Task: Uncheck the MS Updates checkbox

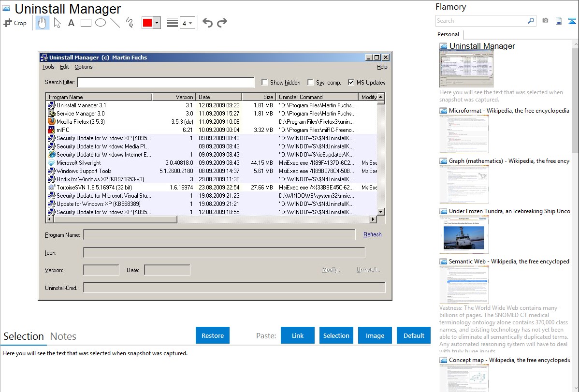Action: [x=351, y=83]
